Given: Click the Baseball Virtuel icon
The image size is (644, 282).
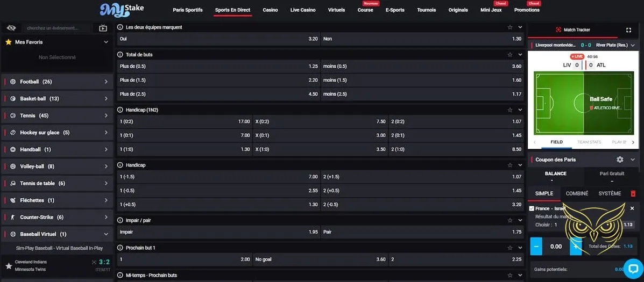Looking at the screenshot, I should point(13,234).
